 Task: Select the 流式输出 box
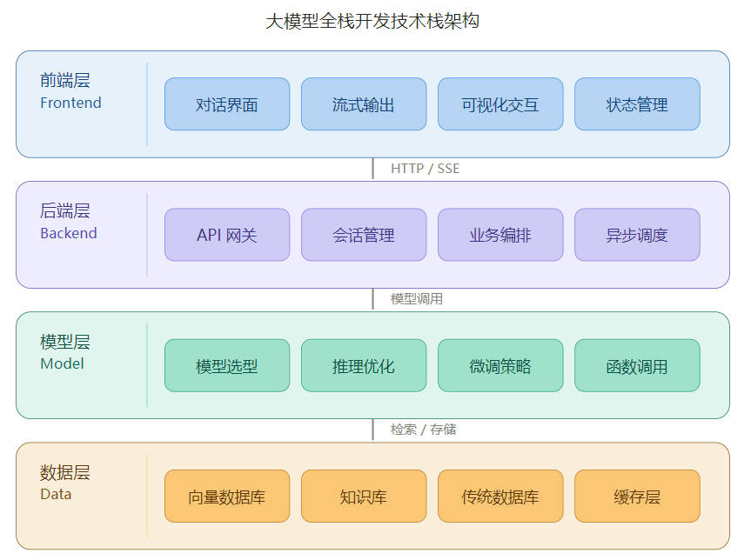pyautogui.click(x=364, y=103)
